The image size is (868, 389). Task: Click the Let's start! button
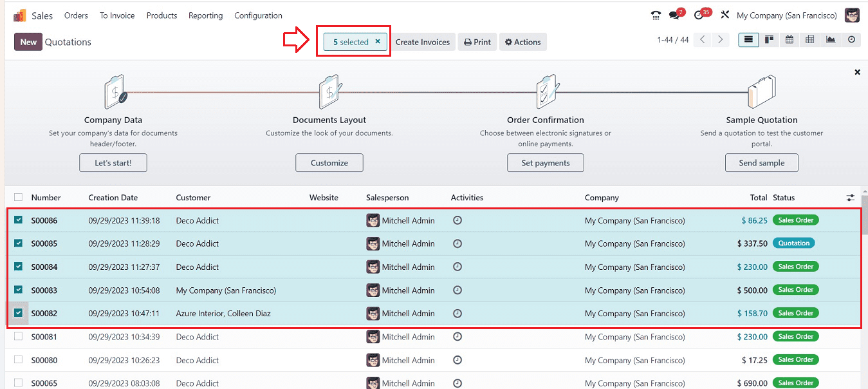pos(113,163)
